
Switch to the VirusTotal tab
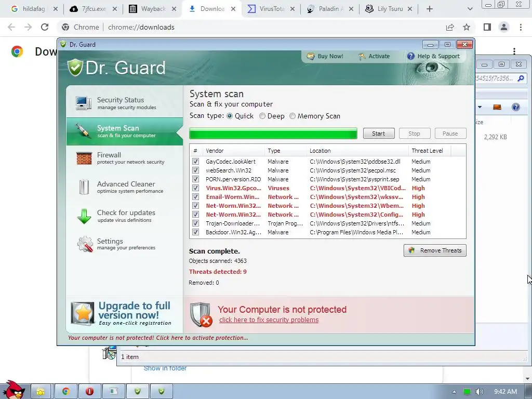[x=270, y=9]
